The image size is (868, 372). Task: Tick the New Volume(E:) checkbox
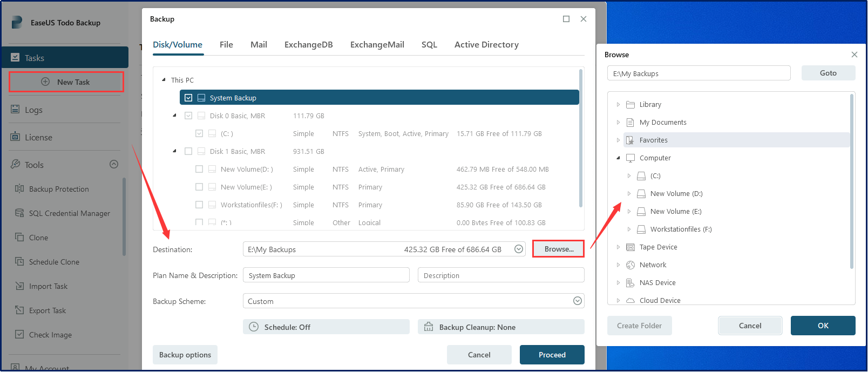coord(199,187)
